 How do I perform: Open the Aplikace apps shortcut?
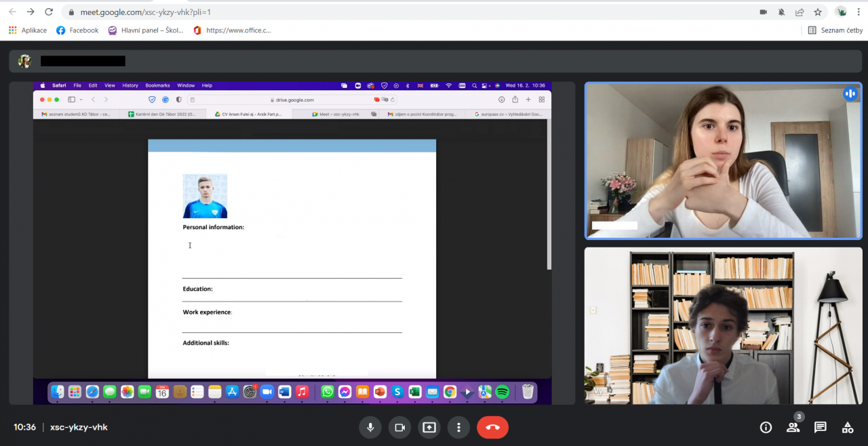[x=28, y=31]
